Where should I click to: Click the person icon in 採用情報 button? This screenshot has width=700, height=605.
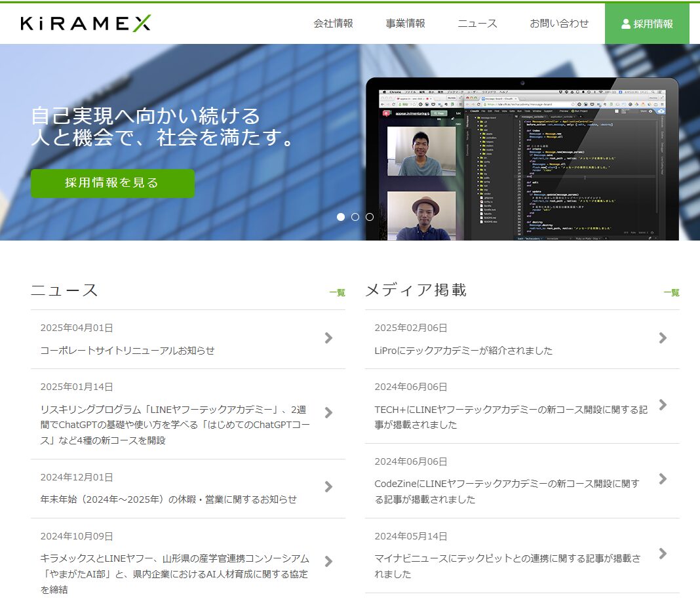pyautogui.click(x=625, y=24)
